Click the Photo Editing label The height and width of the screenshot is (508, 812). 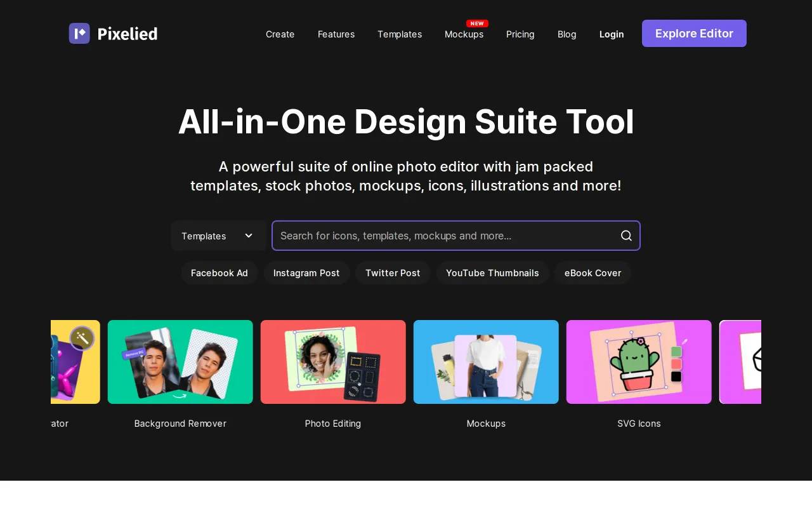(x=333, y=424)
